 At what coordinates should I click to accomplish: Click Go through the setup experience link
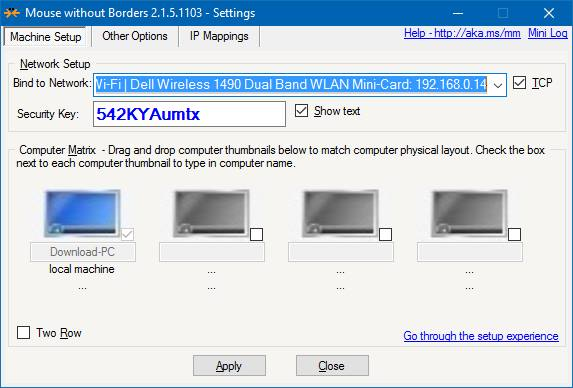[x=481, y=336]
